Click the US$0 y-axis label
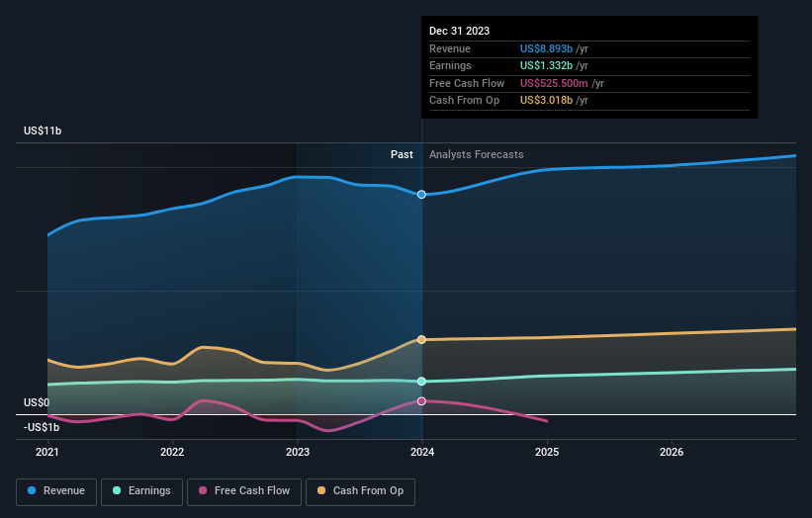This screenshot has width=812, height=518. click(37, 402)
